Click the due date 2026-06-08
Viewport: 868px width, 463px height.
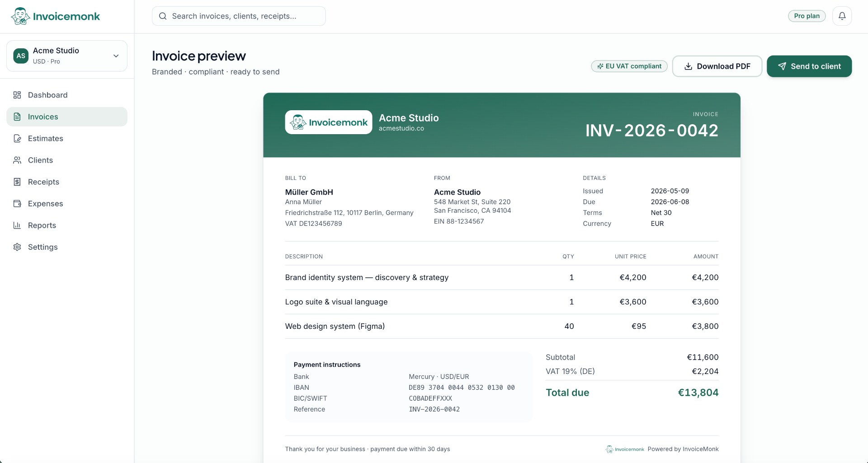click(670, 202)
